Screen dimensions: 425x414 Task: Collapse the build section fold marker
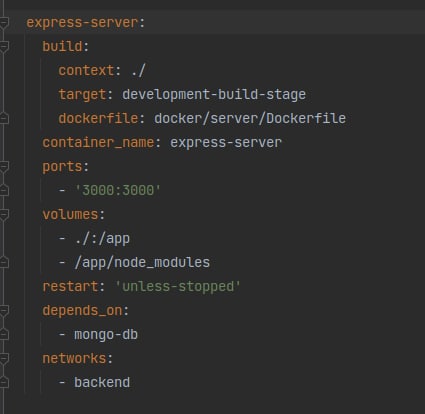coord(4,47)
